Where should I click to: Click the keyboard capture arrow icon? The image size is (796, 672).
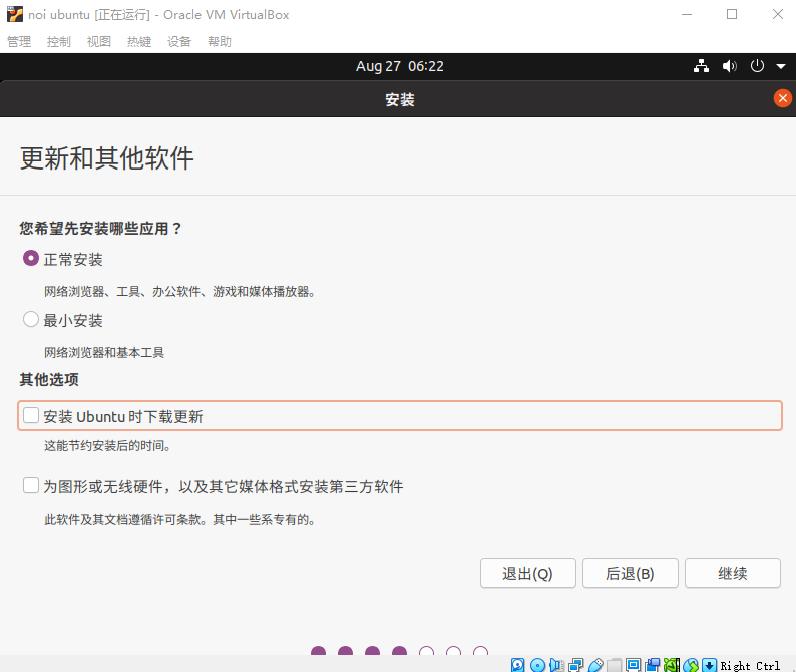(709, 665)
